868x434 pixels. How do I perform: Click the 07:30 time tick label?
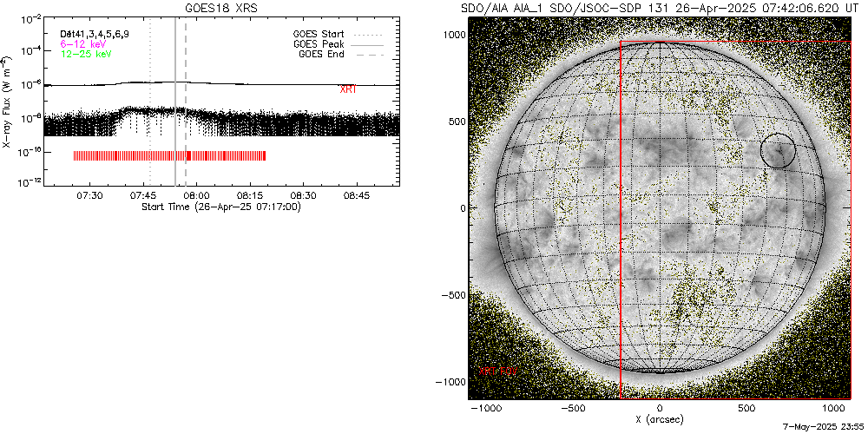(x=89, y=196)
